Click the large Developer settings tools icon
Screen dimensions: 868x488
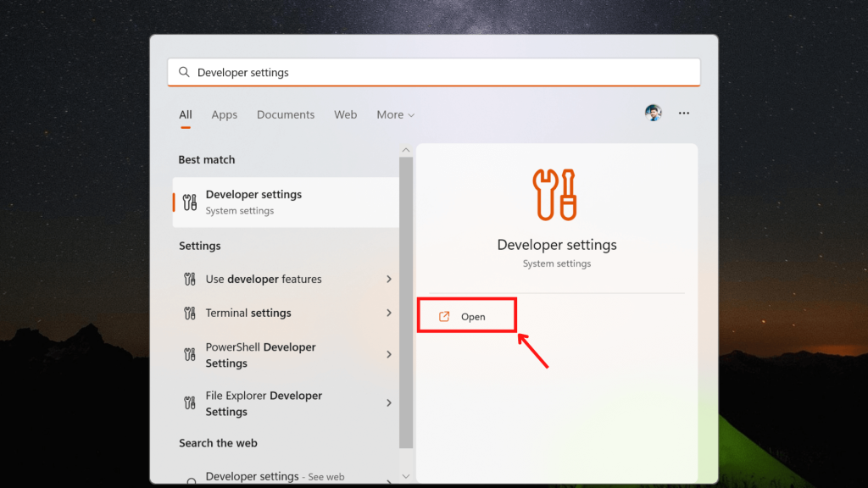554,195
